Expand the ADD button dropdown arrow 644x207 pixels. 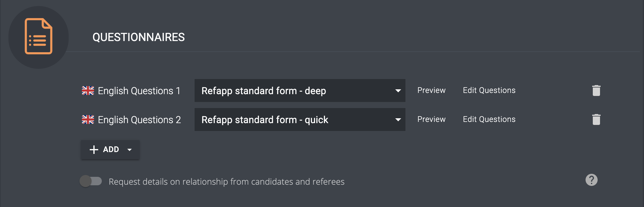tap(130, 150)
